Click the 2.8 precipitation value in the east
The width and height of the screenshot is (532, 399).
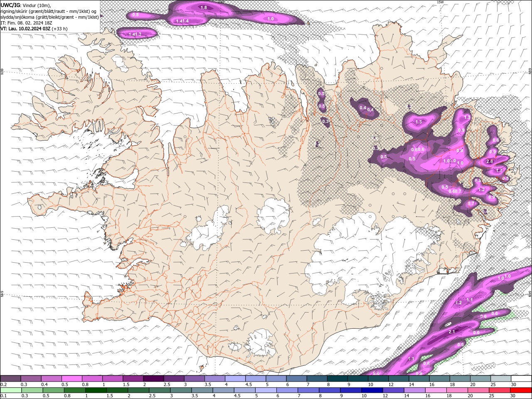point(489,162)
